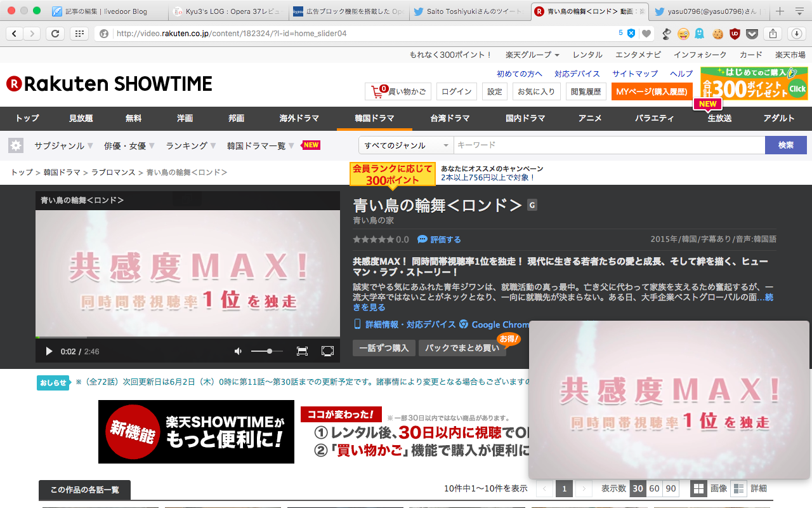Go back using the browser back arrow
The image size is (812, 508).
pos(15,33)
